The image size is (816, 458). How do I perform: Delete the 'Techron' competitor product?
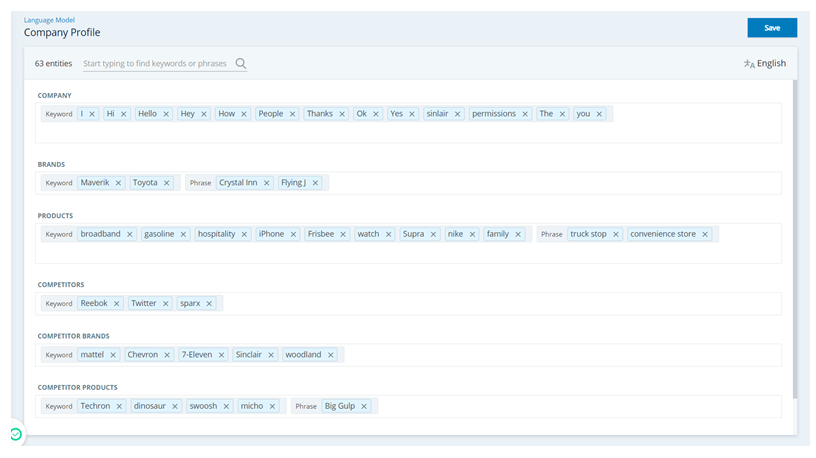(x=119, y=406)
